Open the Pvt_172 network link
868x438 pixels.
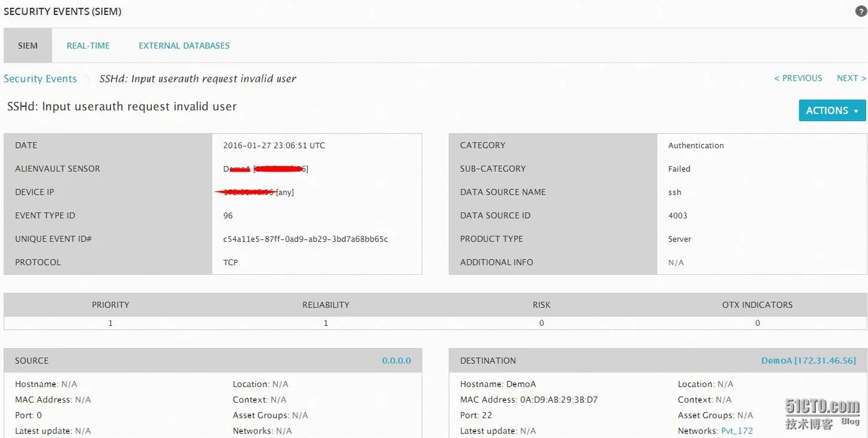pyautogui.click(x=737, y=431)
